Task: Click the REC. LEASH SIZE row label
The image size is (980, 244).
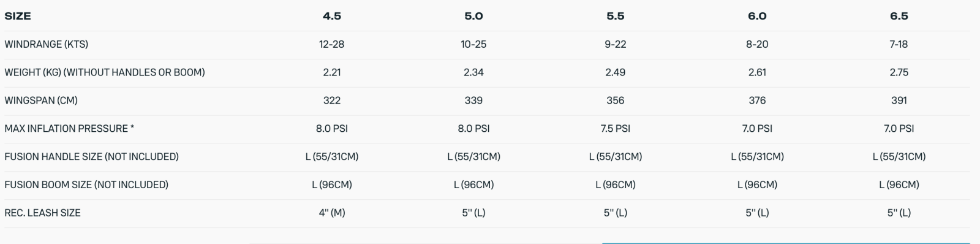Action: 43,213
